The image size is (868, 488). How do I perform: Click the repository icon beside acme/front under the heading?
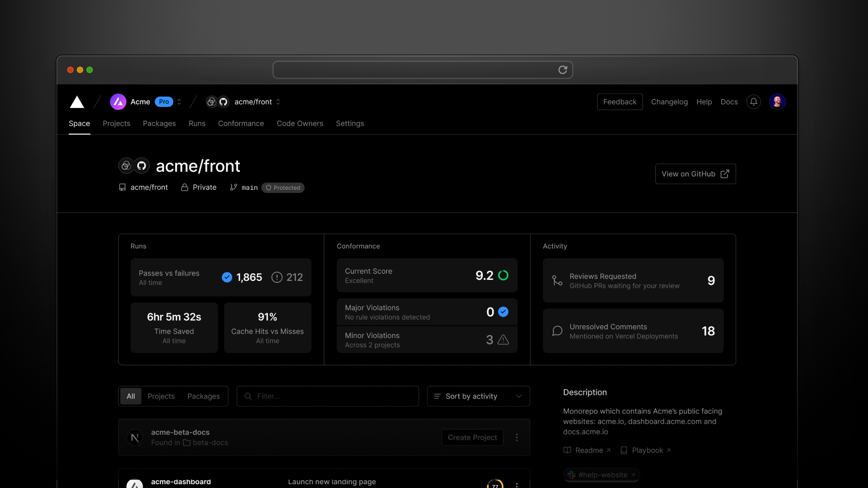[123, 187]
